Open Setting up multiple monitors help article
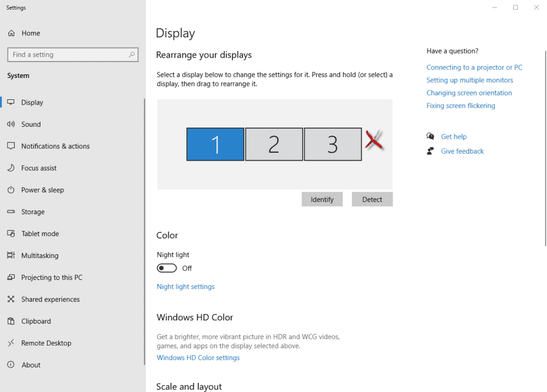Screen dimensions: 547x392 pyautogui.click(x=470, y=80)
